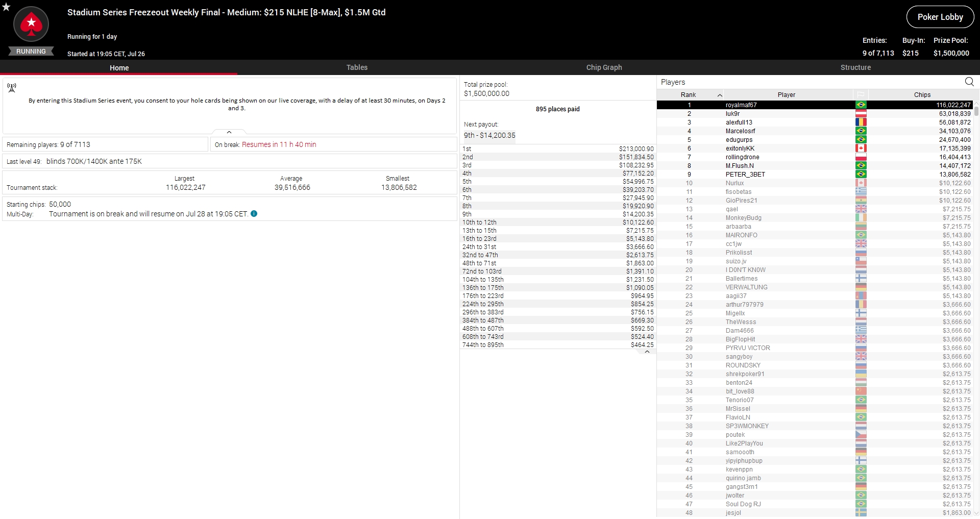The height and width of the screenshot is (519, 980).
Task: Click 'Resumes in 11 h 40 min' text
Action: tap(279, 144)
